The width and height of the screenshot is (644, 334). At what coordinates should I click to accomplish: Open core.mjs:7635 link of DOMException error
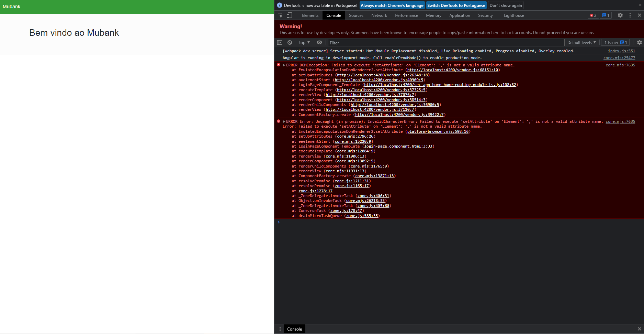point(620,65)
